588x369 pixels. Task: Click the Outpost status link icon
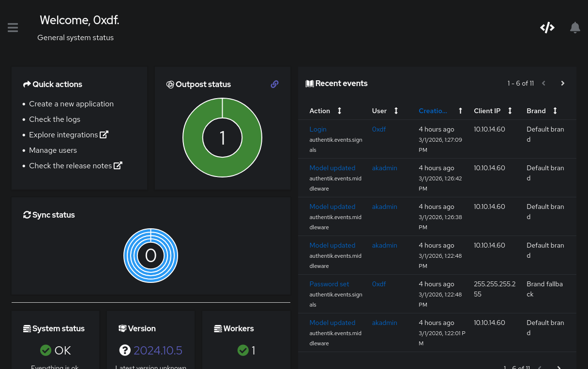[274, 84]
